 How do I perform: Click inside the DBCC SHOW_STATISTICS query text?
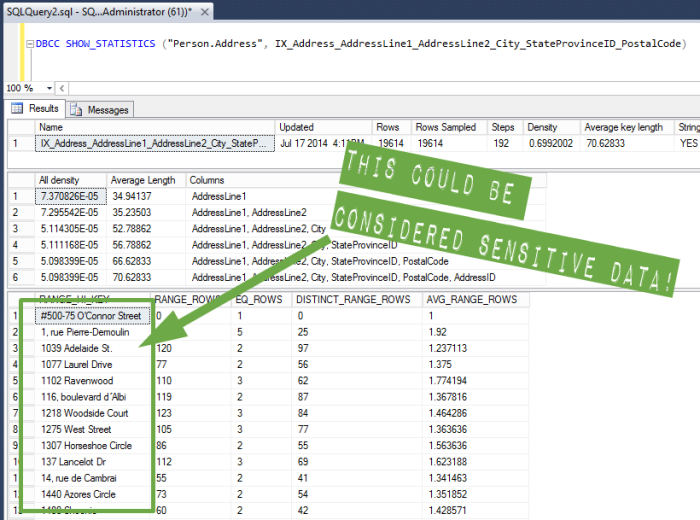click(x=361, y=44)
